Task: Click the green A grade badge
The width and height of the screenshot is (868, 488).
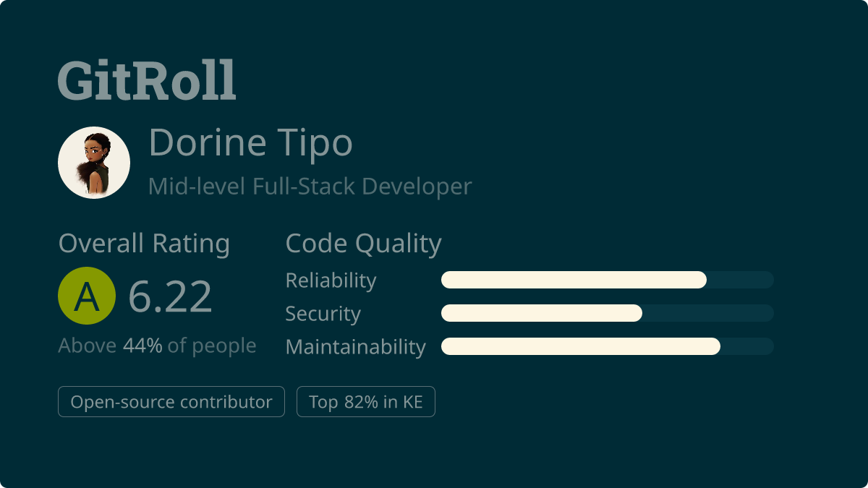Action: 87,296
